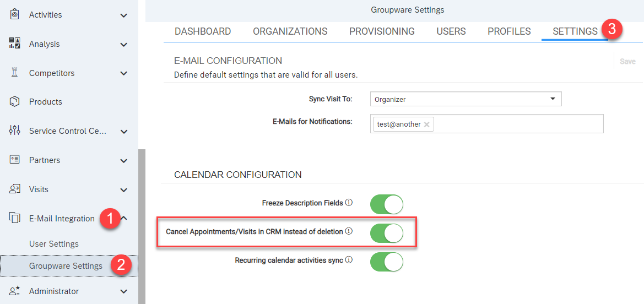Click the Visits person icon

click(14, 189)
